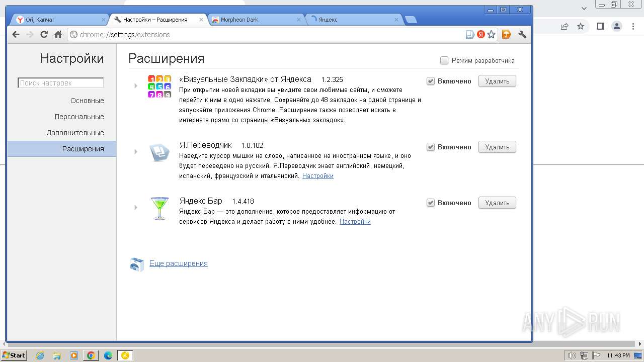Click the orange umbrella Yandex.Bar toolbar icon
The image size is (644, 362).
(507, 34)
